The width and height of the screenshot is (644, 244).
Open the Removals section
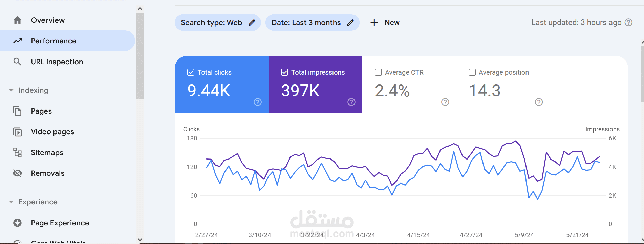pos(68,173)
